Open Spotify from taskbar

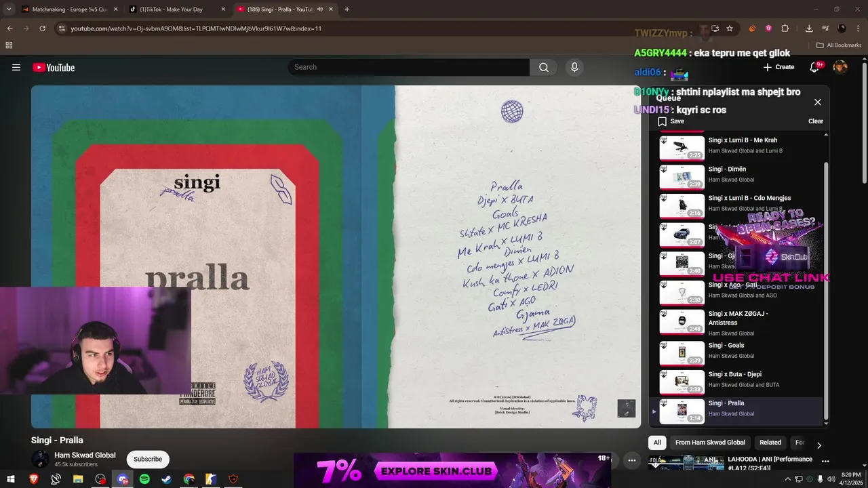[x=144, y=479]
